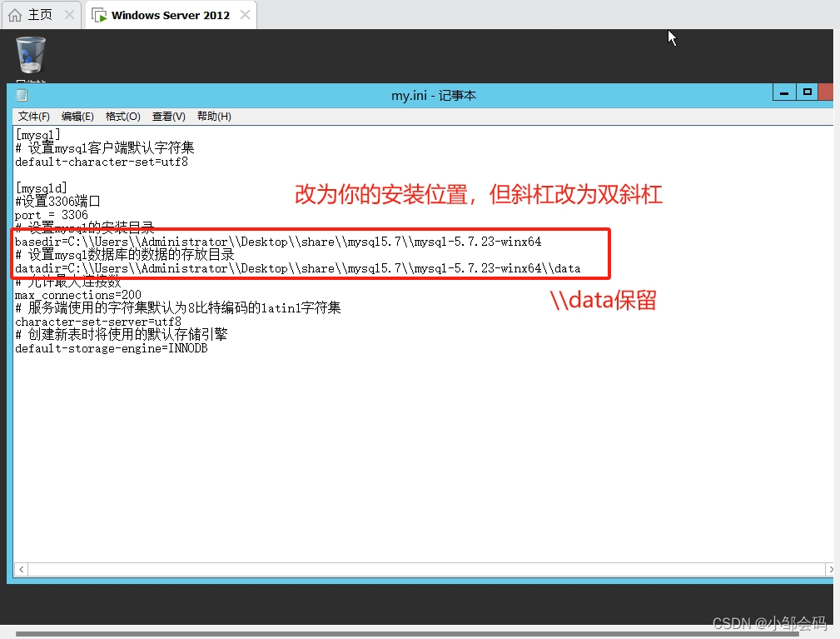Viewport: 840px width, 639px height.
Task: Click the port = 3306 line
Action: tap(52, 215)
